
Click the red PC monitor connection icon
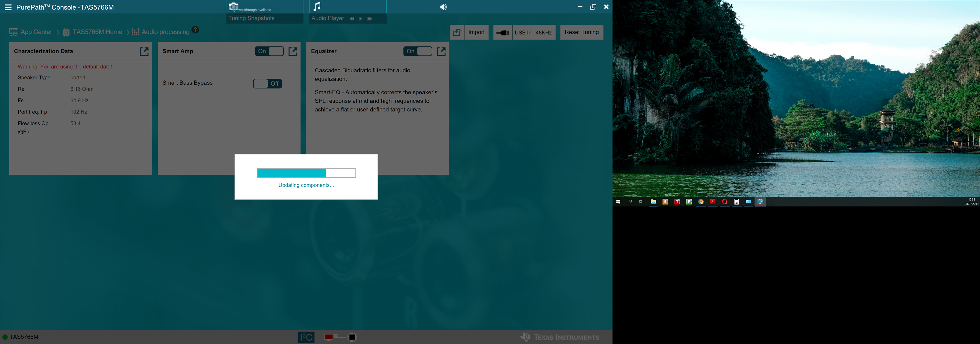329,337
